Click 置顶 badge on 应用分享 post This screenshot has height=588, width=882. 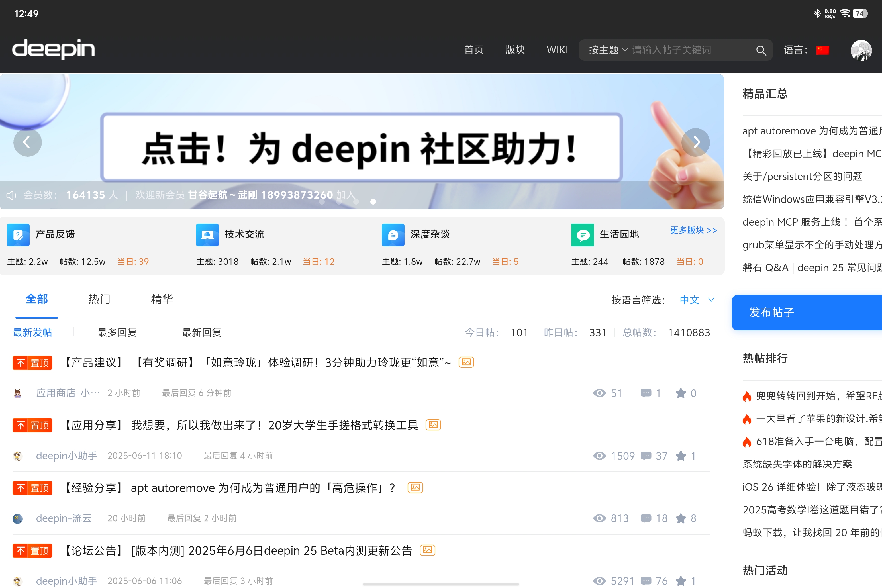[x=32, y=425]
